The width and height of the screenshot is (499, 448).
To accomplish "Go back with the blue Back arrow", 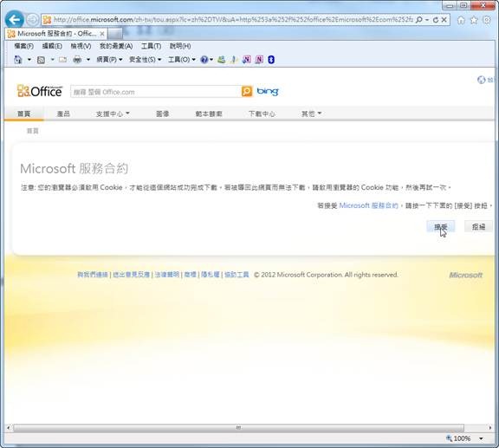I will pyautogui.click(x=15, y=19).
